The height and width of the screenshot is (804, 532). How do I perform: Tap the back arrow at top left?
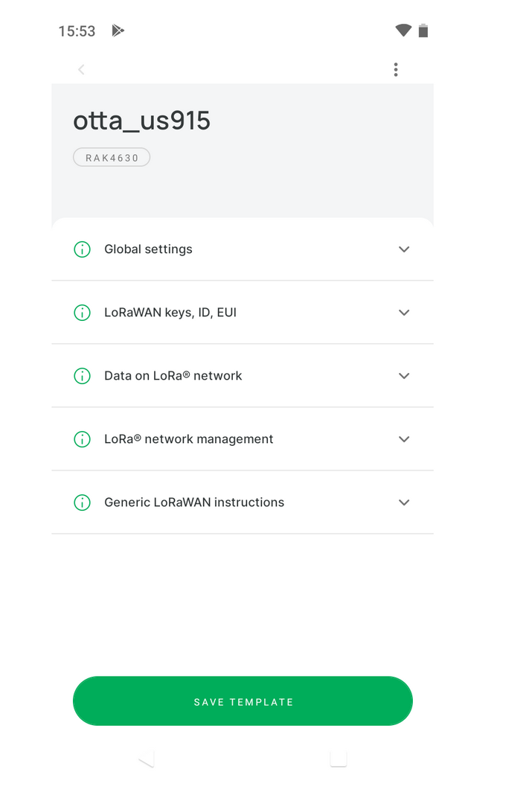81,70
